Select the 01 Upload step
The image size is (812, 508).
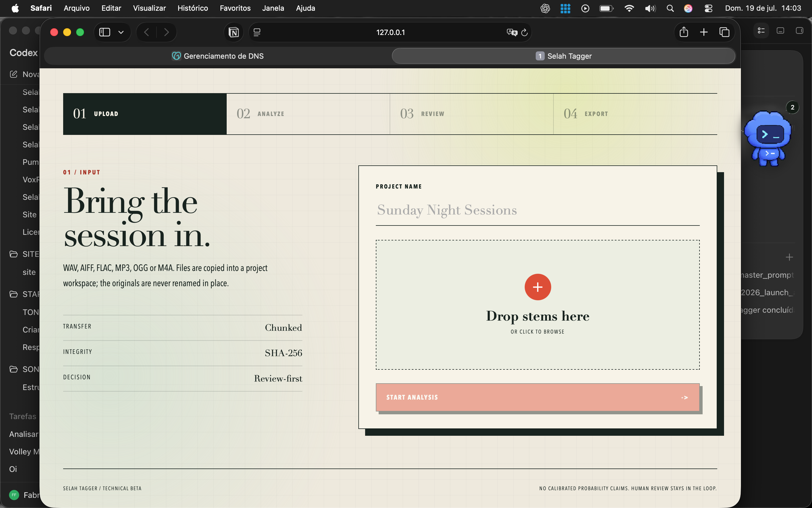tap(145, 114)
